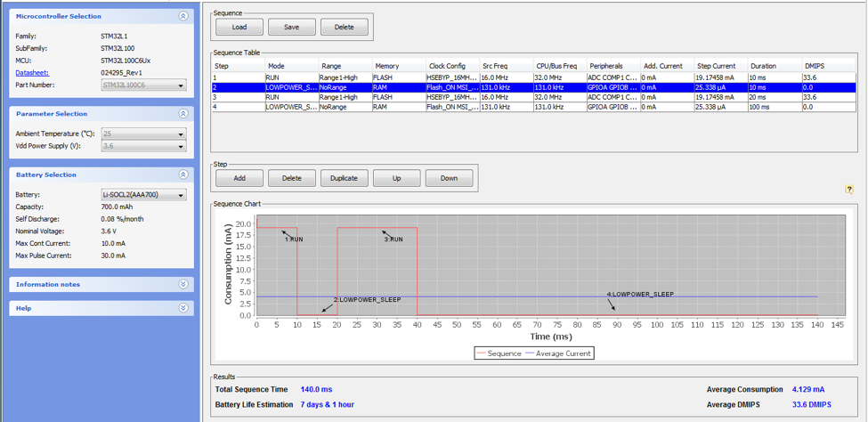The height and width of the screenshot is (422, 868).
Task: Collapse the Microcontroller Selection panel
Action: pos(183,16)
